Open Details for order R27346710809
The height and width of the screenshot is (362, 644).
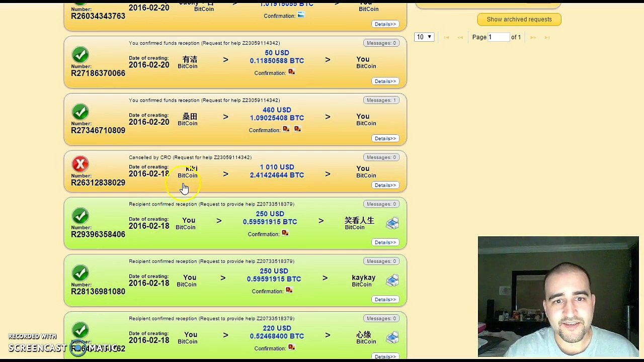(x=385, y=138)
